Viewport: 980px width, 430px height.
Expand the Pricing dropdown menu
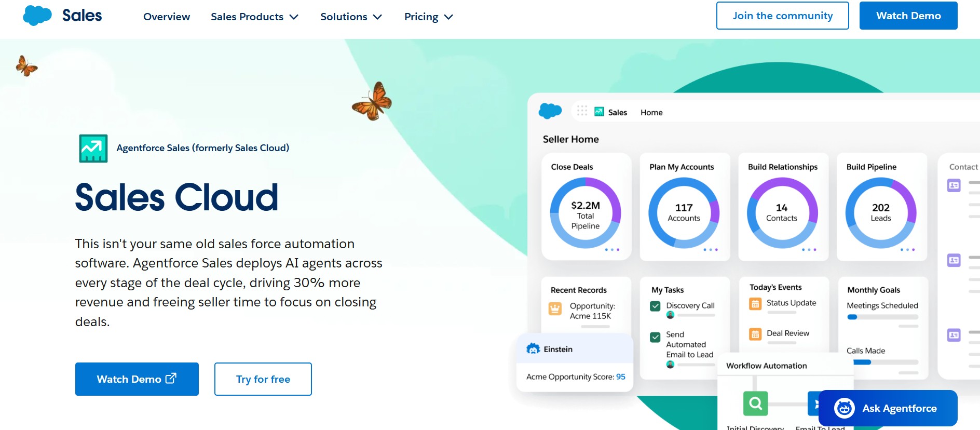tap(429, 17)
